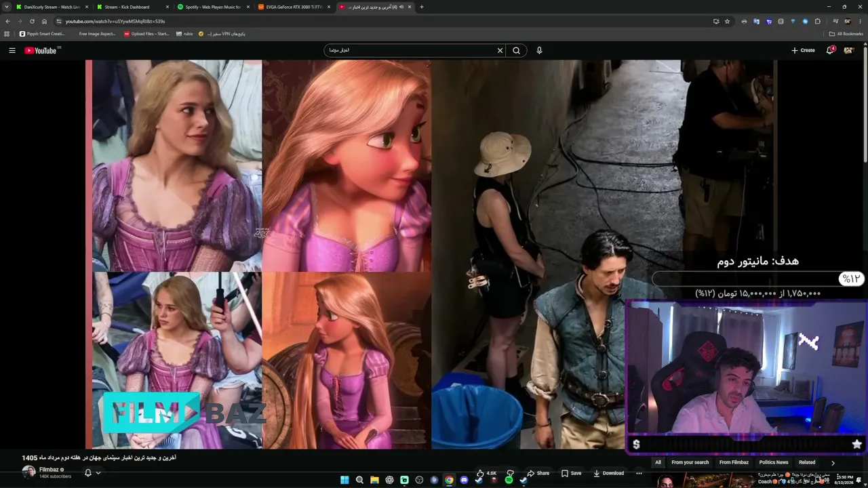Open the tab search dropdown arrow
This screenshot has height=488, width=868.
pos(5,7)
